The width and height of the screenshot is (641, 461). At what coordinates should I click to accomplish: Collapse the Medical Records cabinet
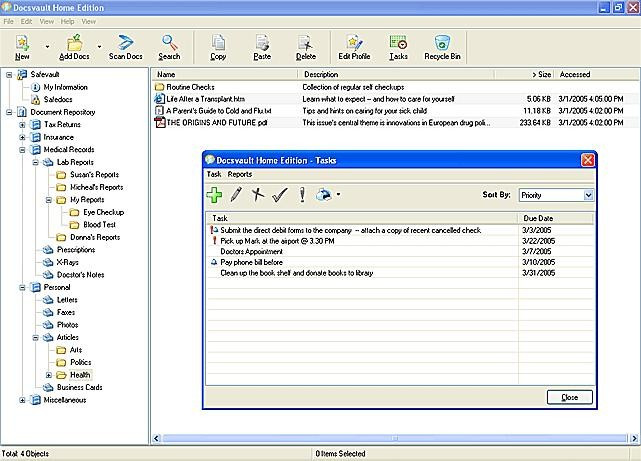(x=22, y=150)
